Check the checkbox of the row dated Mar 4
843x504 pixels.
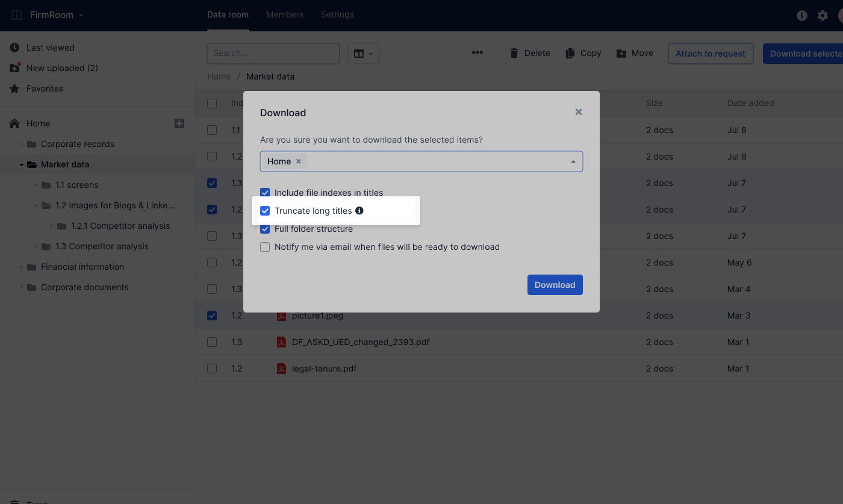[x=212, y=289]
